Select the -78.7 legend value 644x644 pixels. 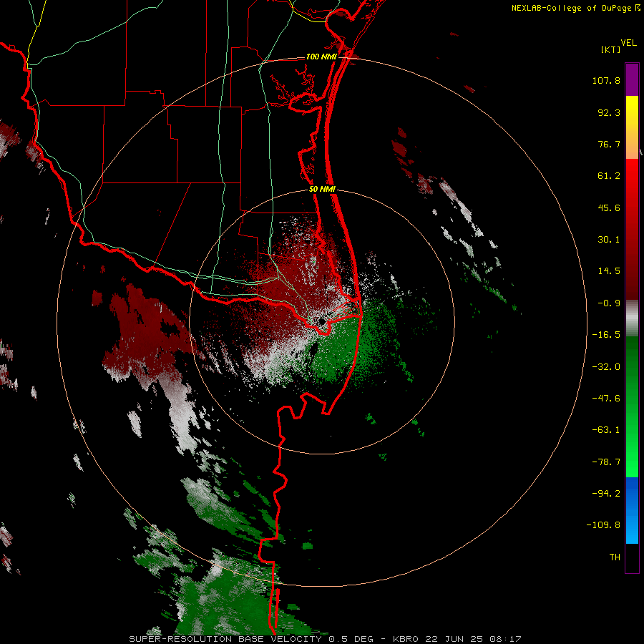(606, 462)
